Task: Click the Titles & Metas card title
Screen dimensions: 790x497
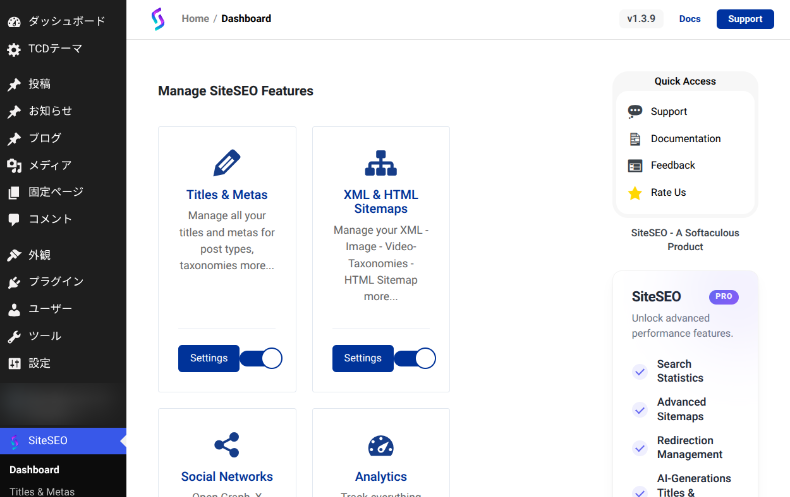Action: pos(227,195)
